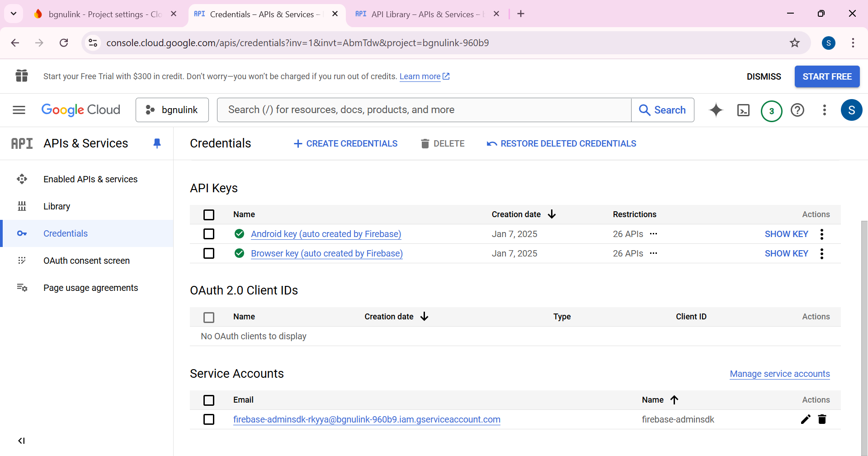Check the firebase-adminsdk service account checkbox

[209, 419]
